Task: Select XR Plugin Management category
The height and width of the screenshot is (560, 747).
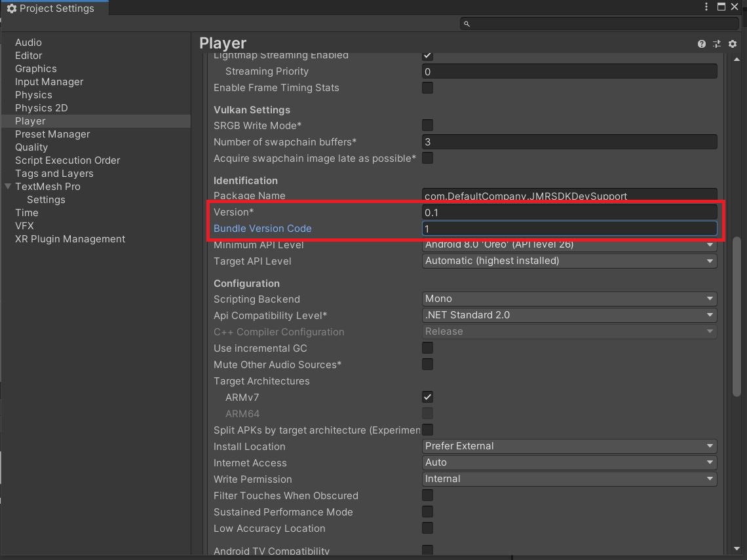Action: [70, 239]
